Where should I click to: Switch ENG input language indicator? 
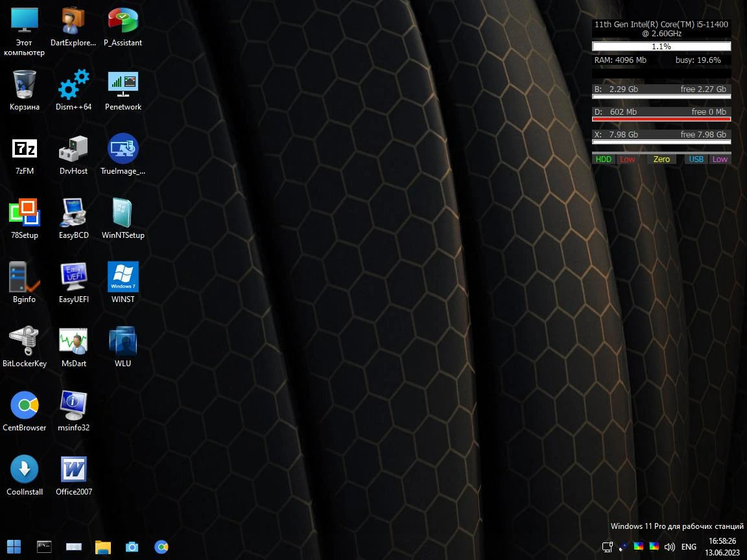689,546
